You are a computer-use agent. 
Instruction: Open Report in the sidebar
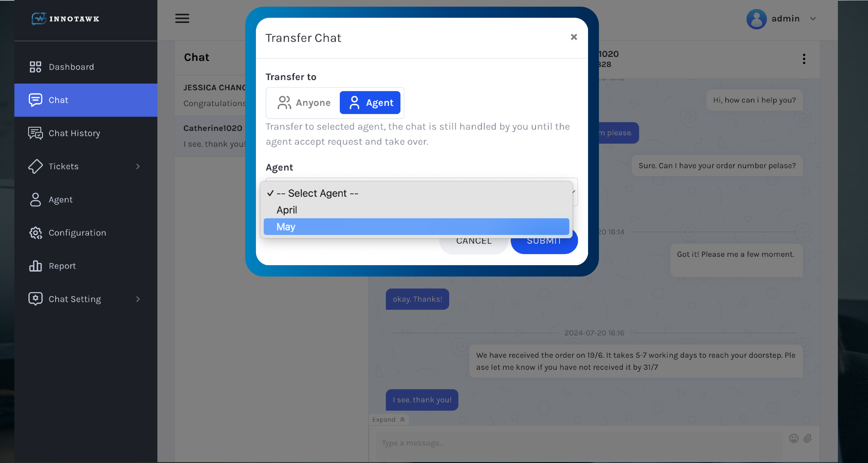tap(86, 266)
